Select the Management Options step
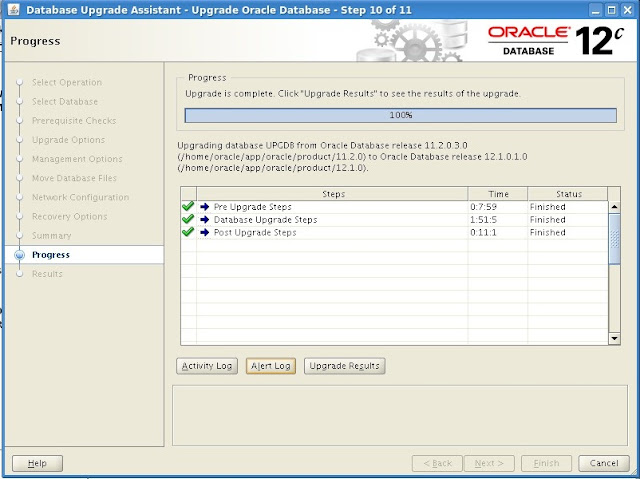This screenshot has height=479, width=640. [x=77, y=159]
